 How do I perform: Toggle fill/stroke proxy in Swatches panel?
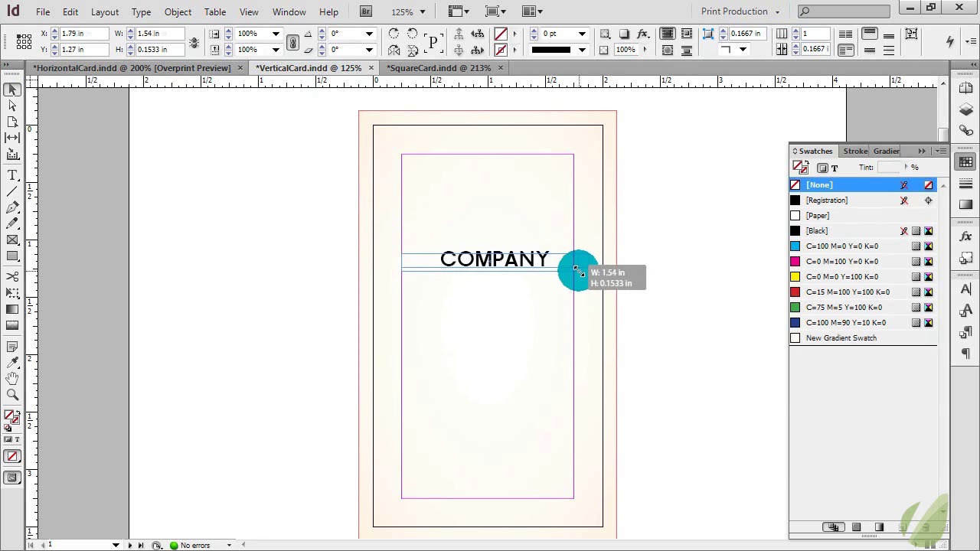(x=800, y=167)
